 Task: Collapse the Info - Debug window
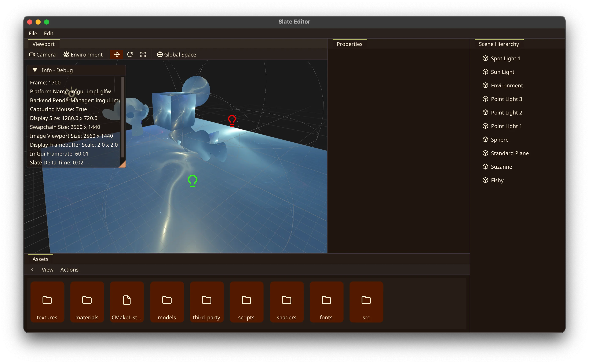(35, 70)
